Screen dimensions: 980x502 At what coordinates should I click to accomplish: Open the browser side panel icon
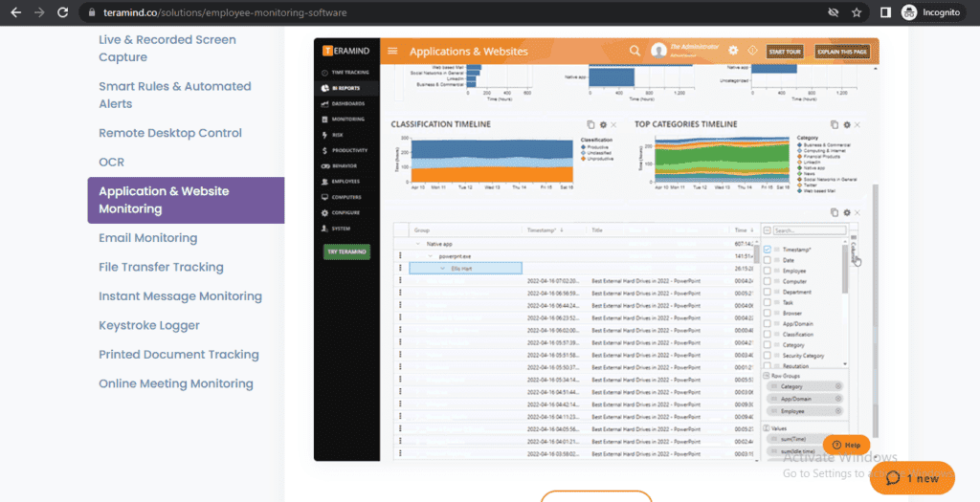885,12
